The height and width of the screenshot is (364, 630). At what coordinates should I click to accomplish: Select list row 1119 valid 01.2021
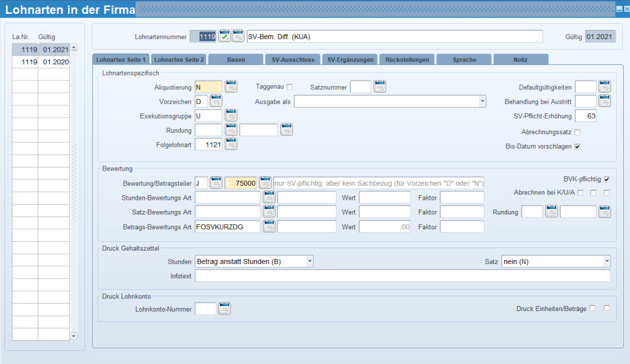pos(41,49)
